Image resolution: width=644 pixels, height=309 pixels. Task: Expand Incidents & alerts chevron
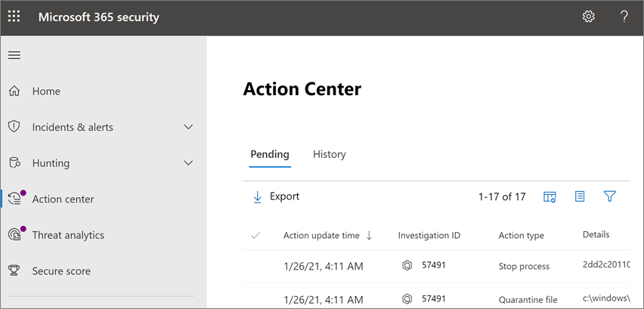[189, 127]
